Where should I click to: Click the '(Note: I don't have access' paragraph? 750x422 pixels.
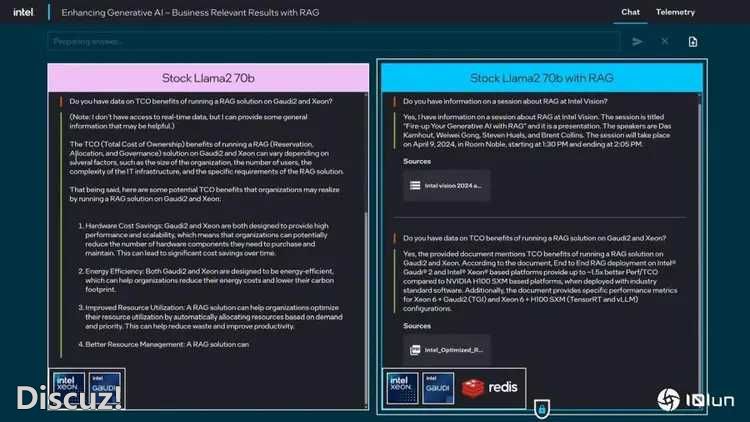188,121
